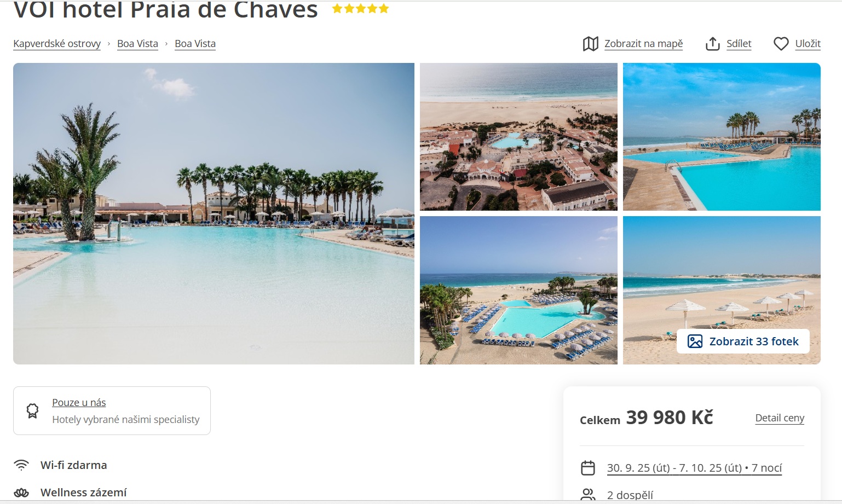Click the award badge icon in the Pouze u nás box
Image resolution: width=842 pixels, height=504 pixels.
click(33, 410)
